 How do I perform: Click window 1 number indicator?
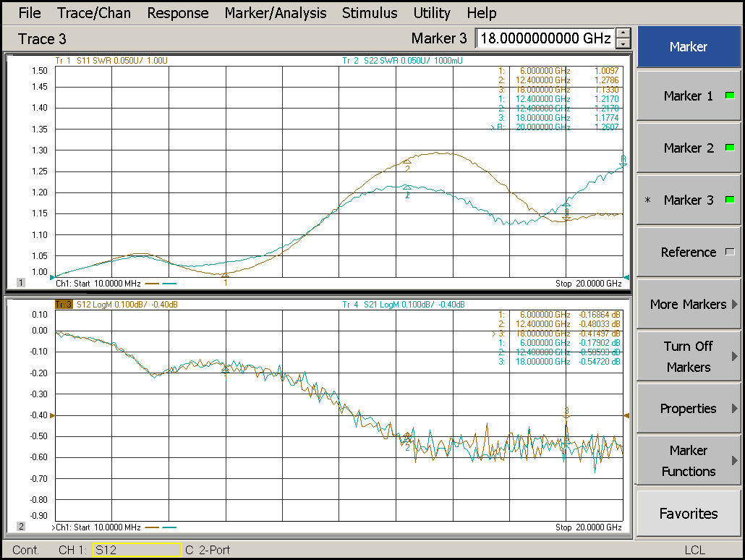[21, 282]
